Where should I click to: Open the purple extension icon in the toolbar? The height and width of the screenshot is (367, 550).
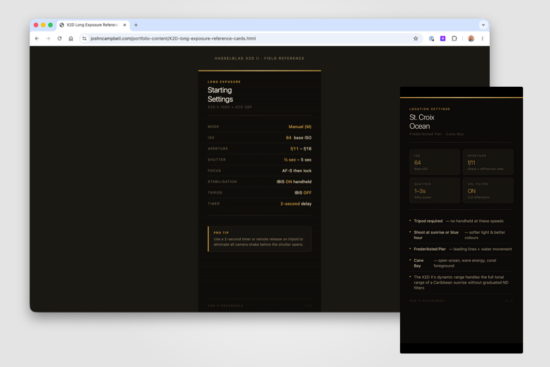point(443,39)
